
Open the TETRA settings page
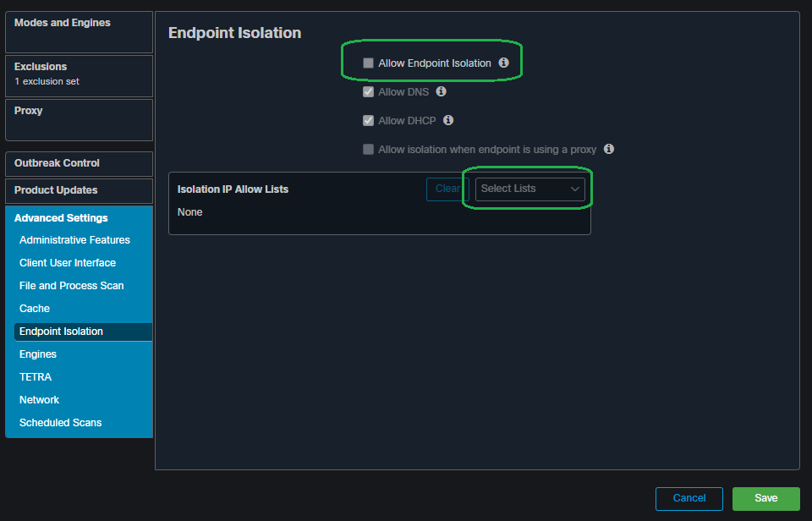click(36, 377)
